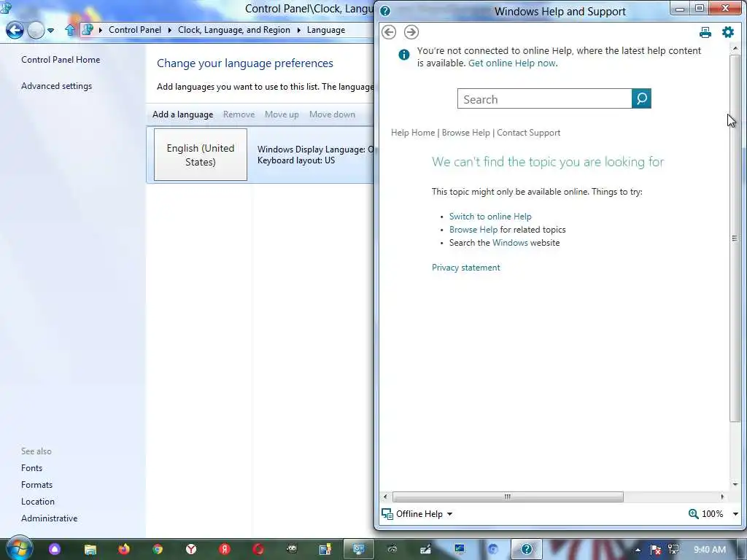Viewport: 747px width, 560px height.
Task: Click the Move down command
Action: point(332,114)
